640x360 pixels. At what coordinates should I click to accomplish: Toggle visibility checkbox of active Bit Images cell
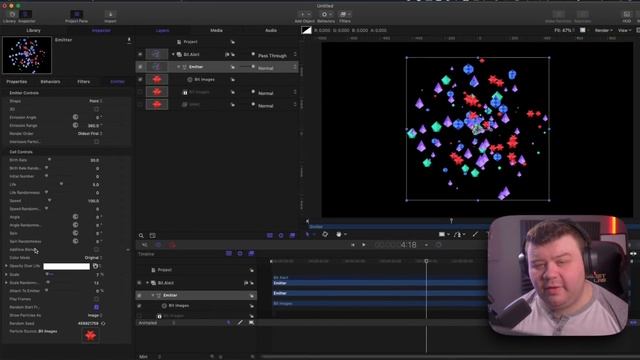(x=140, y=80)
